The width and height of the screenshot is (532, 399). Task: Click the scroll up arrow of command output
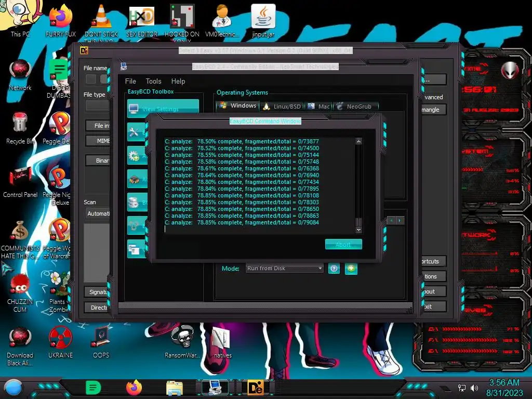[358, 141]
